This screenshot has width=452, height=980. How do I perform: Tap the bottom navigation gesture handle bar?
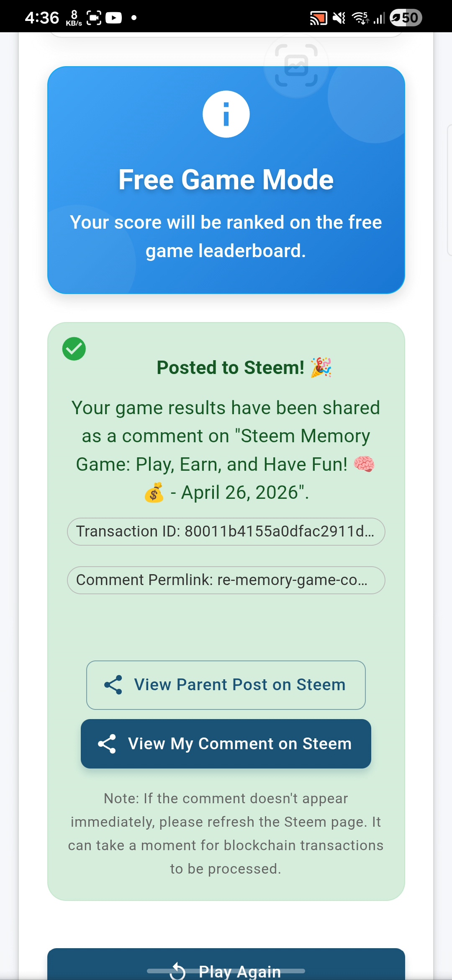pyautogui.click(x=226, y=971)
